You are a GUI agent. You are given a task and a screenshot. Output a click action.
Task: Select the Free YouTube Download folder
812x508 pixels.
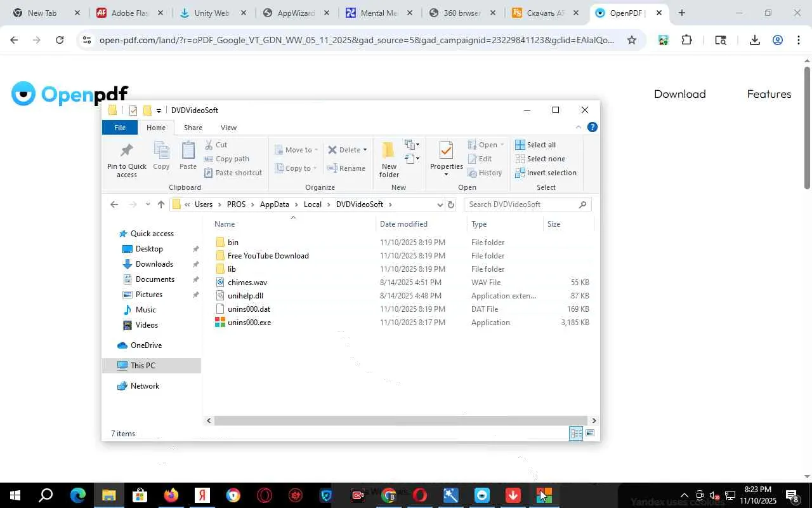[x=268, y=256]
